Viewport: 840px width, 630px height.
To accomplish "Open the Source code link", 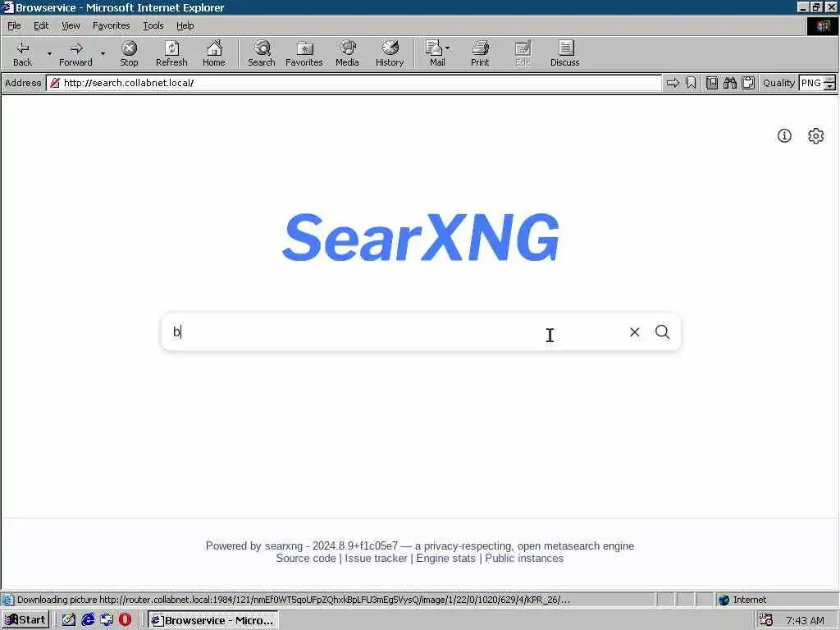I will point(306,558).
